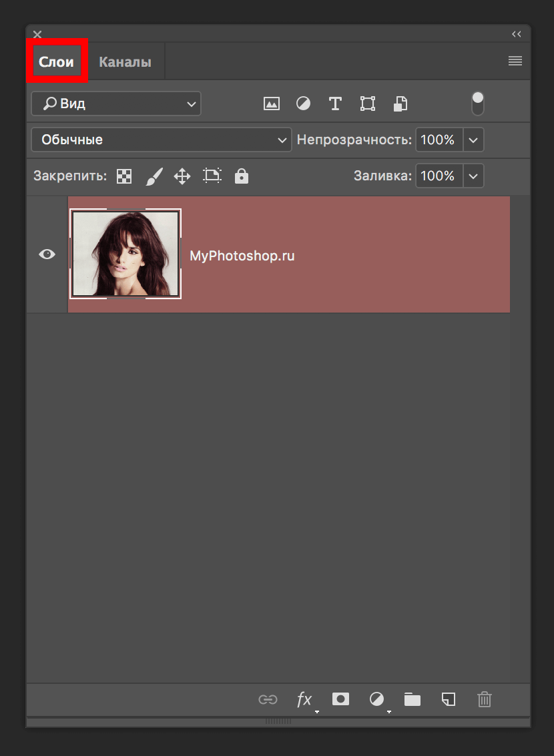The image size is (554, 756).
Task: Click the layer thumbnail image
Action: (125, 254)
